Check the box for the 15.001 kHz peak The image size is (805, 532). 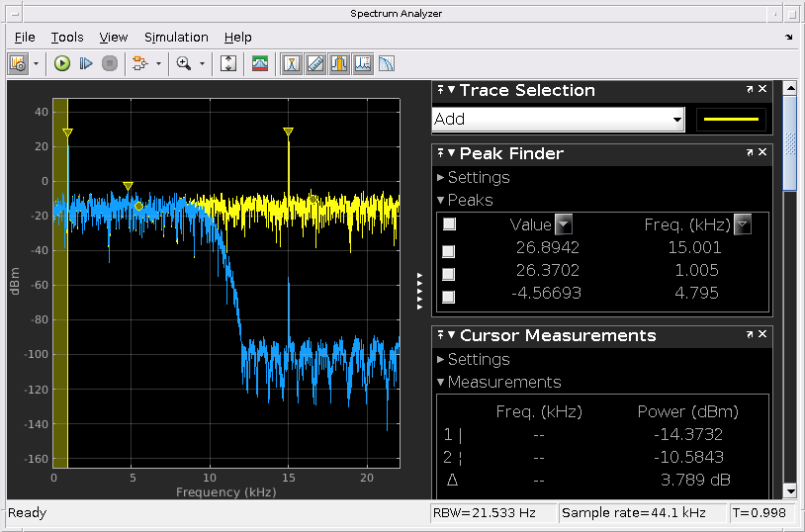[x=449, y=251]
